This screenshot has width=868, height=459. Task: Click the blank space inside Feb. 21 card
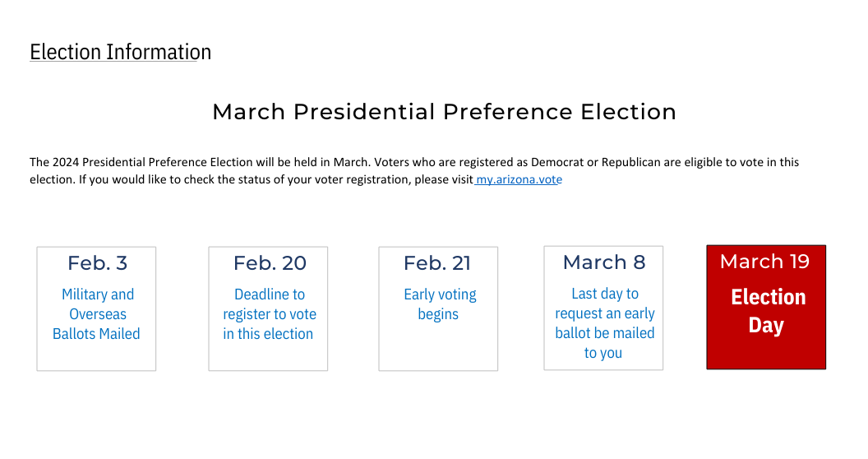(x=438, y=350)
